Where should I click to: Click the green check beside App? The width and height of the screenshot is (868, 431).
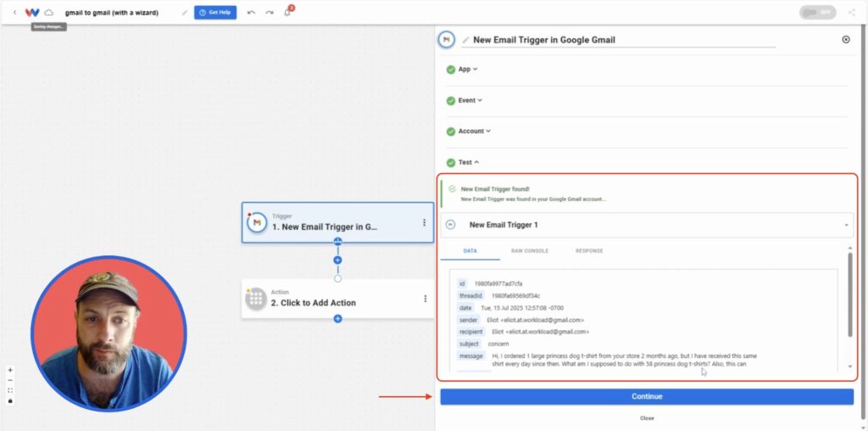coord(451,70)
